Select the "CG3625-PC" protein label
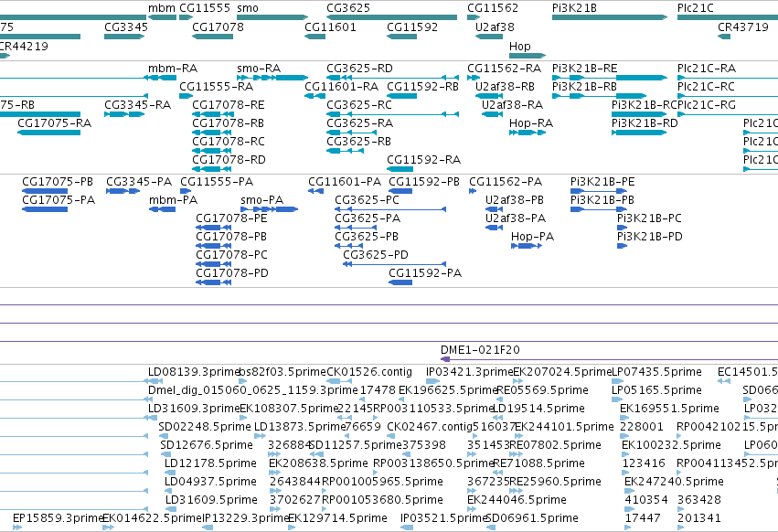The image size is (778, 532). coord(368,200)
